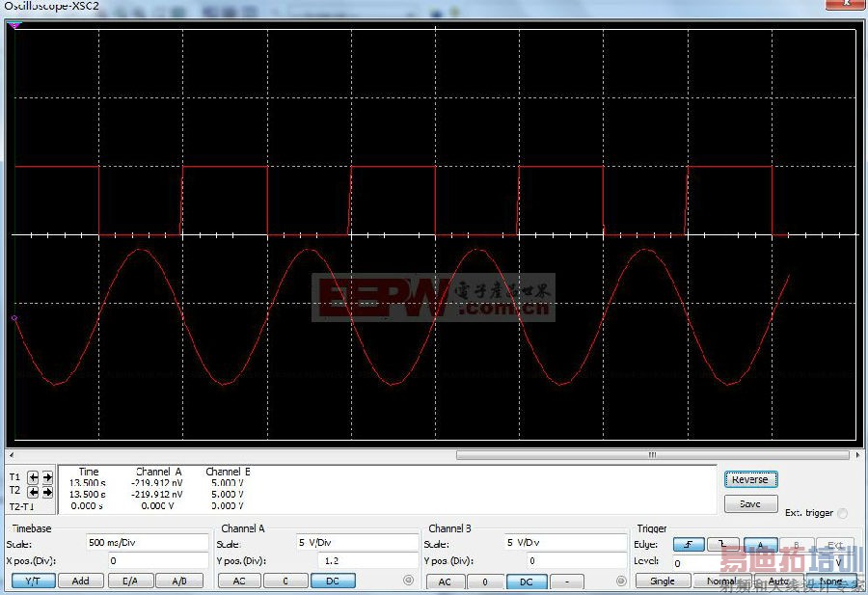Select Y/T display mode
Screen dimensions: 868x595
click(33, 581)
